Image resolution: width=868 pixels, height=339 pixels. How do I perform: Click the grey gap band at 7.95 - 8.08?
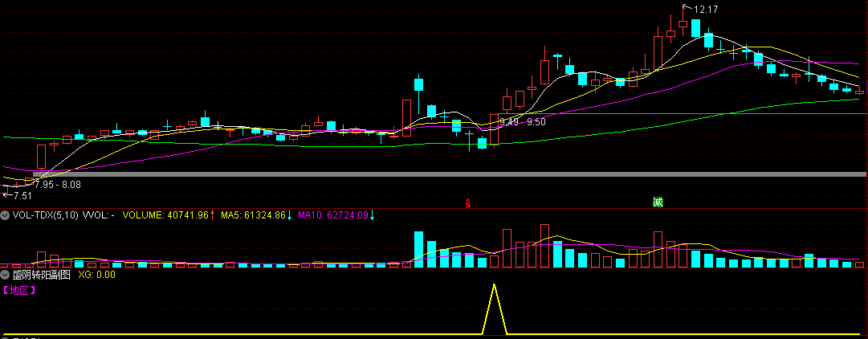[450, 174]
